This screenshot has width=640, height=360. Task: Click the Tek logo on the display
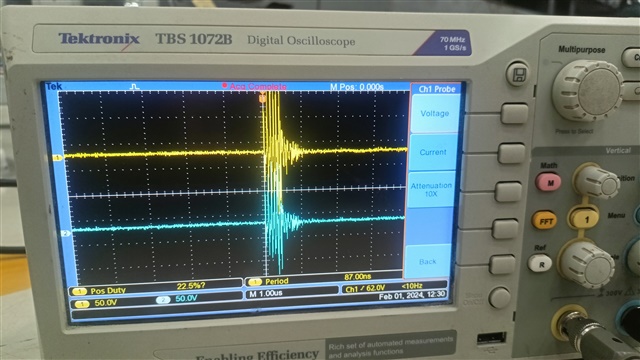pos(54,86)
